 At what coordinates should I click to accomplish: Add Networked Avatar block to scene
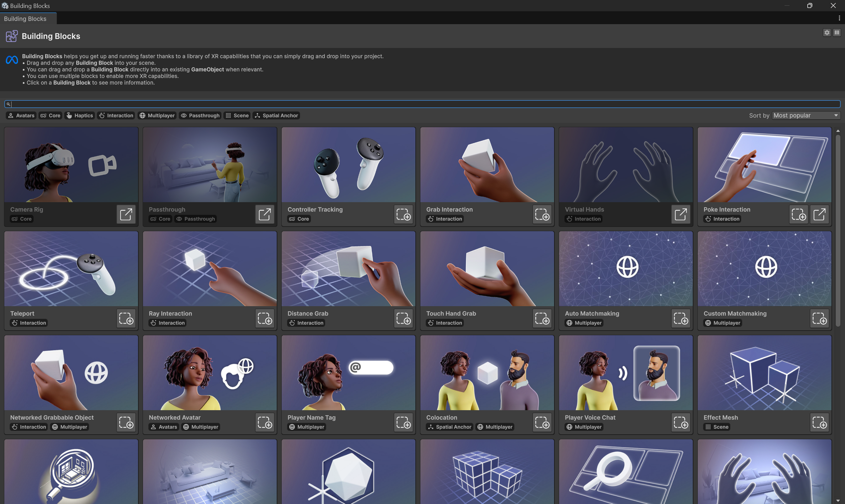tap(264, 422)
